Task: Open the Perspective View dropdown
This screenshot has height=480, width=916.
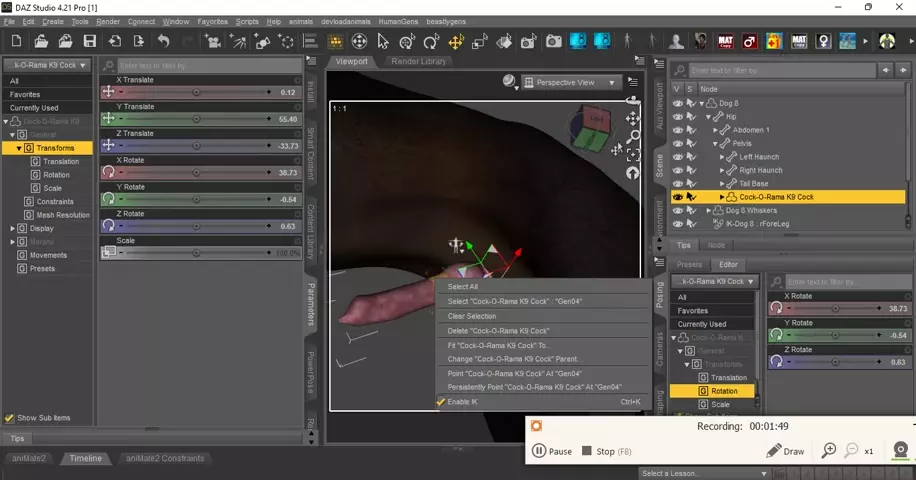Action: pos(571,82)
